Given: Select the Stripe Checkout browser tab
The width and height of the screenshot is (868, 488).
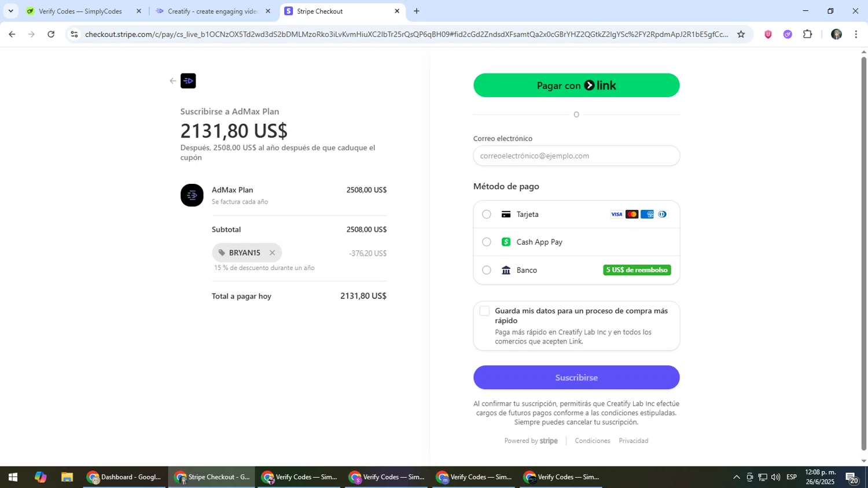Looking at the screenshot, I should click(341, 11).
